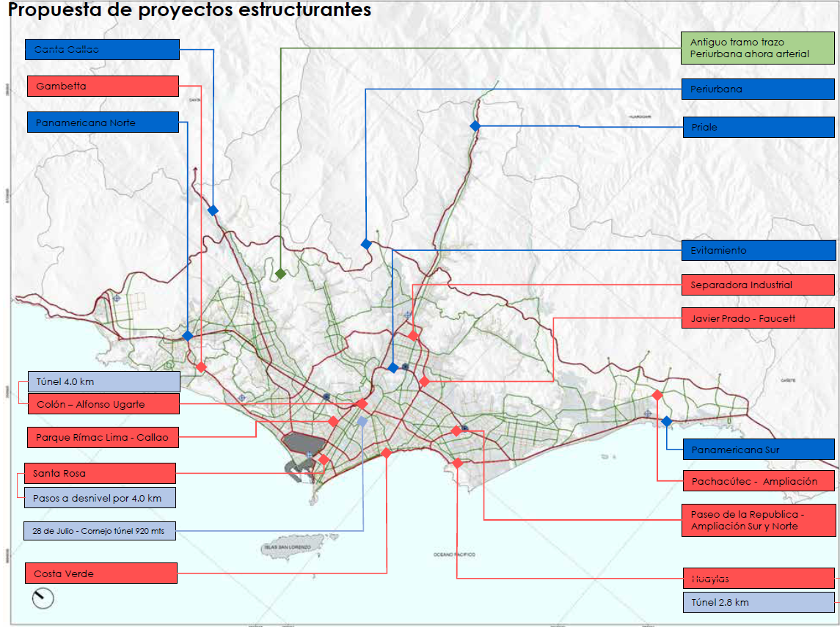Click the blue diamond near Panamericana Sur label
The image size is (840, 627).
(666, 422)
